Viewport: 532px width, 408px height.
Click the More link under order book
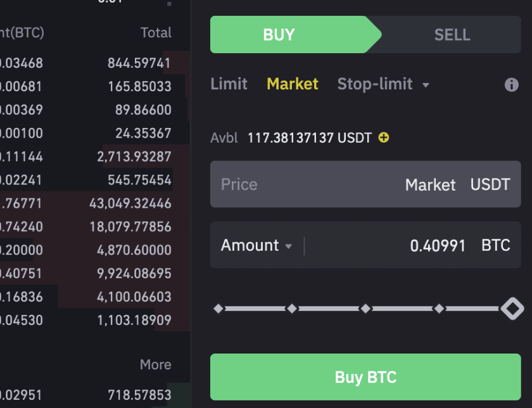pyautogui.click(x=155, y=365)
